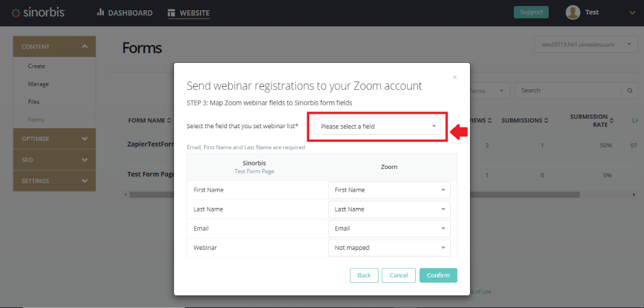Screen dimensions: 644x308
Task: Click the 'Webinar' row label in the mapping table
Action: click(204, 247)
